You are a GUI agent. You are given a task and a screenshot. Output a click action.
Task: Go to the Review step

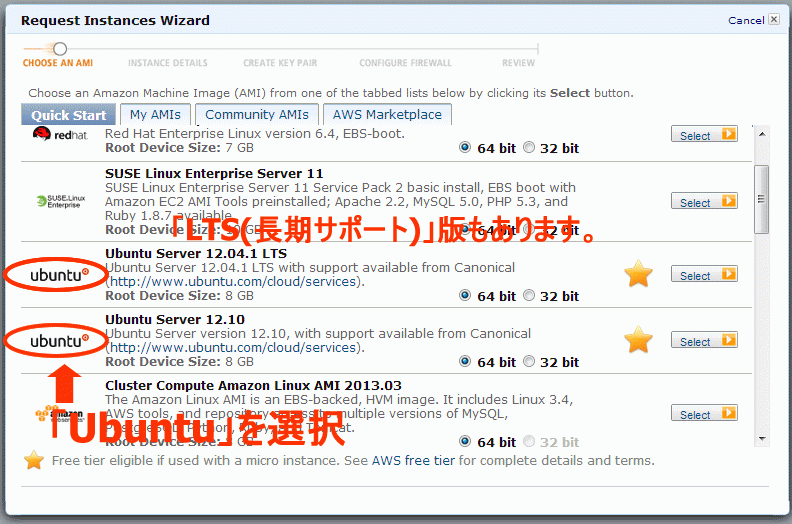click(518, 63)
